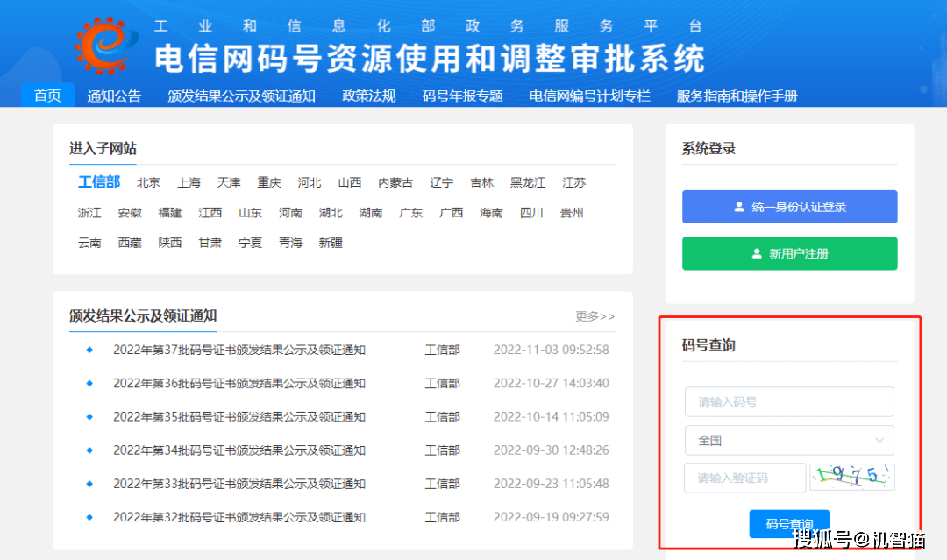This screenshot has height=560, width=947.
Task: Open the 更多>> link
Action: point(595,315)
